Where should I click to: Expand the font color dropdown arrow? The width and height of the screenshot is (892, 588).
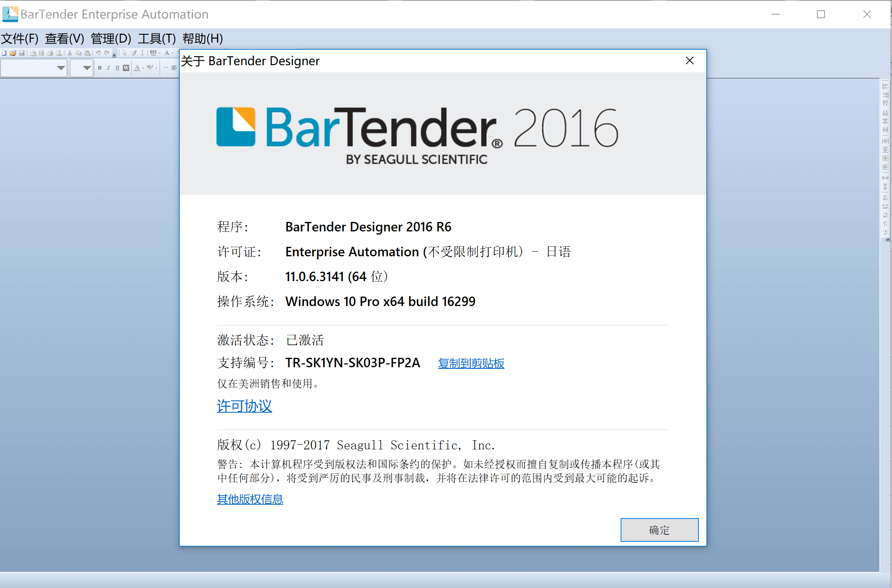(x=143, y=68)
